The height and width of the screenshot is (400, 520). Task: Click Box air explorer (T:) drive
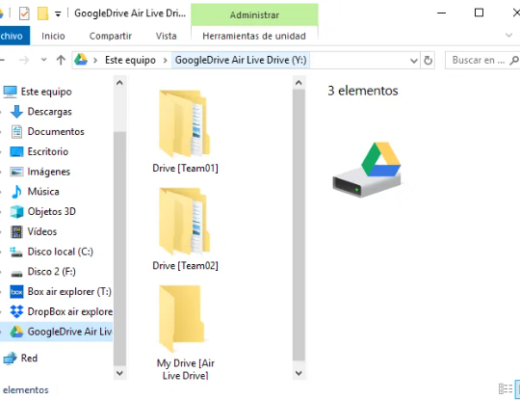coord(60,292)
